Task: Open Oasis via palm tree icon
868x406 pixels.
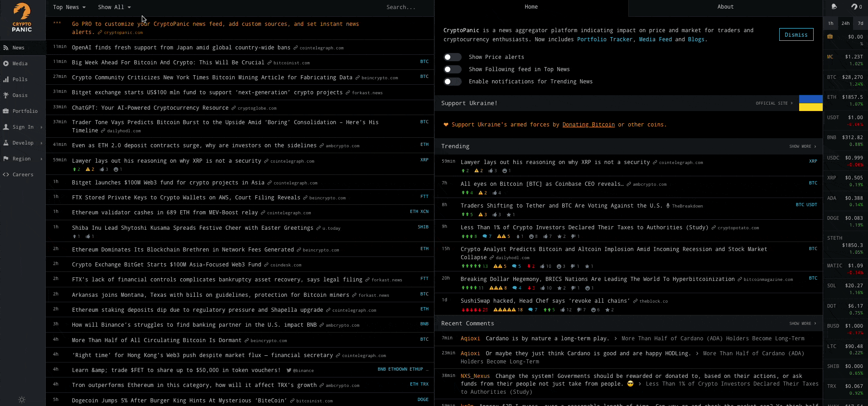Action: [6, 95]
